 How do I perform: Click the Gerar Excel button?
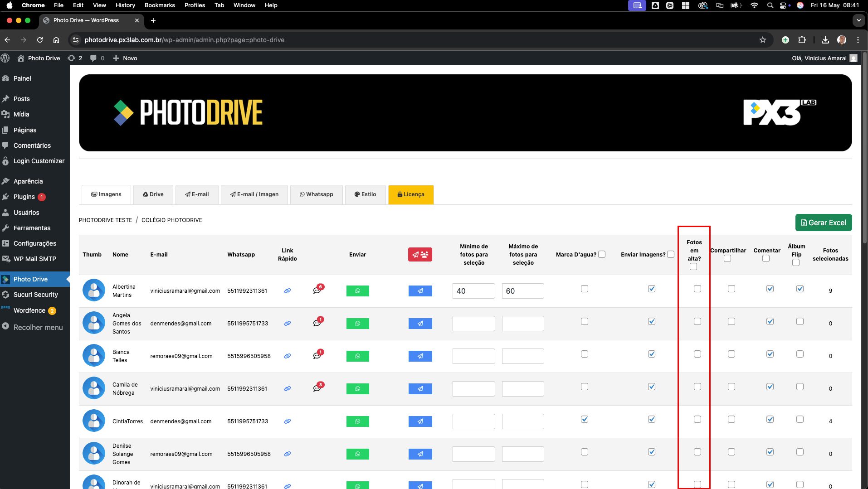[x=824, y=223]
